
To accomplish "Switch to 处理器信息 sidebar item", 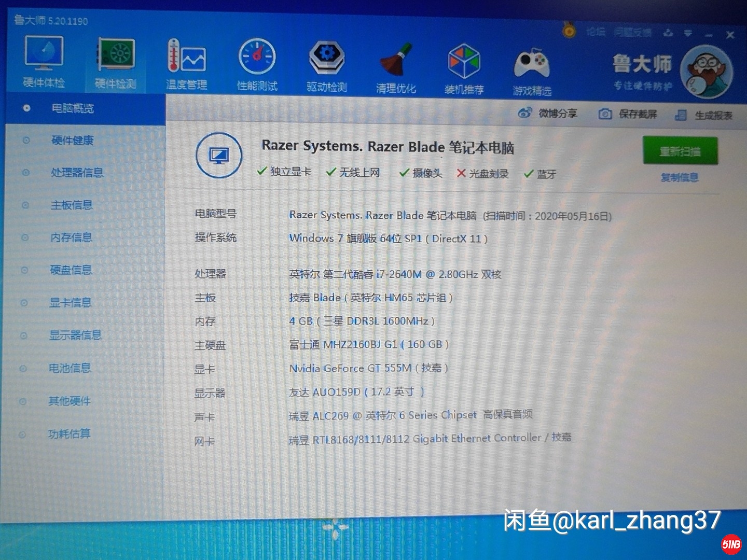I will (77, 173).
